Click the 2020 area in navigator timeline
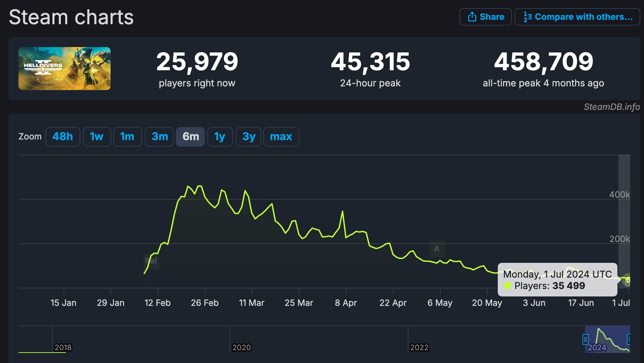Image resolution: width=644 pixels, height=363 pixels. coord(242,347)
